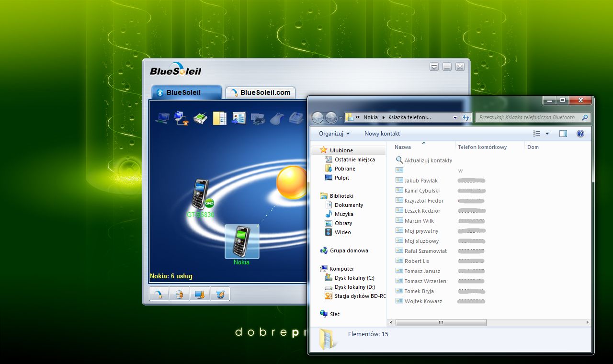Viewport: 613px width, 364px height.
Task: Open Dokumenty library in the sidebar
Action: pos(349,205)
